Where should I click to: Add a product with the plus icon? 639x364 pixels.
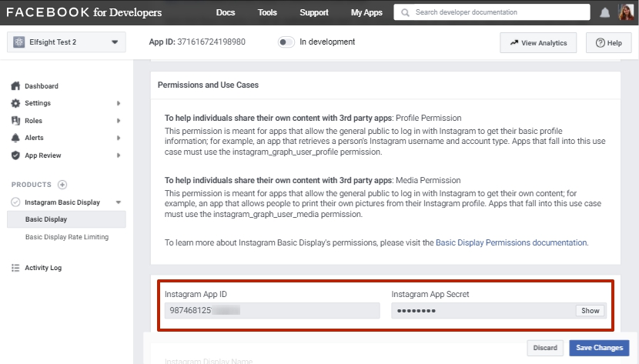tap(62, 185)
